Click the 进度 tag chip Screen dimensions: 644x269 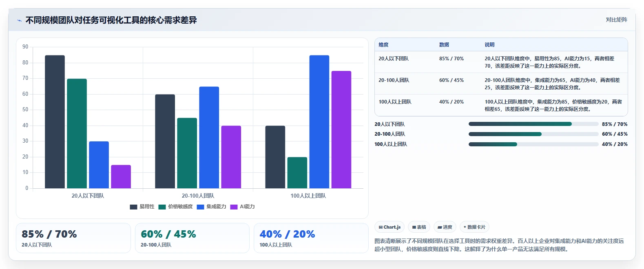(445, 227)
